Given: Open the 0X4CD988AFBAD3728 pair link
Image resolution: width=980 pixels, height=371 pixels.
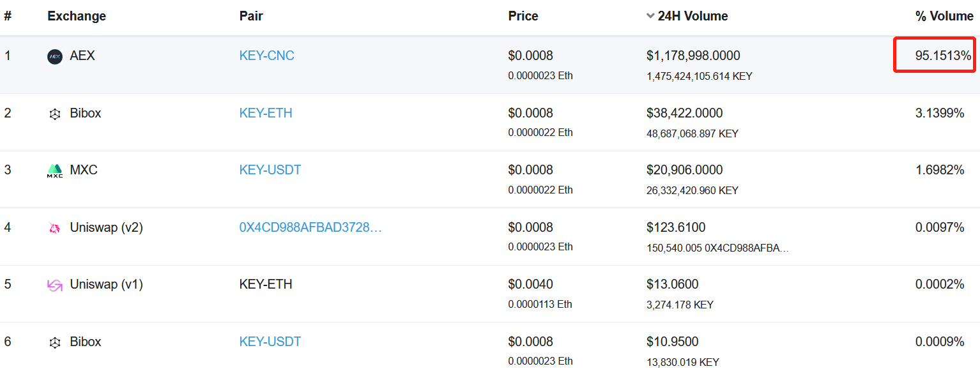Looking at the screenshot, I should [x=310, y=227].
